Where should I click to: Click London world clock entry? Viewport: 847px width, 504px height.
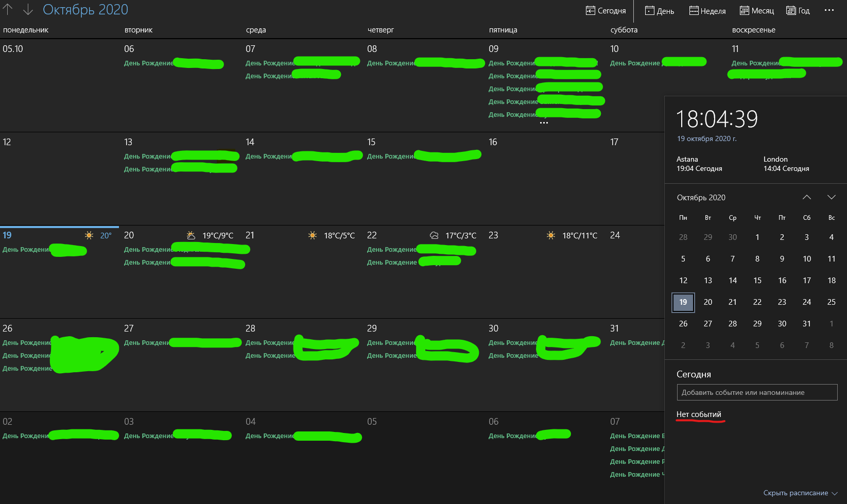pyautogui.click(x=786, y=164)
